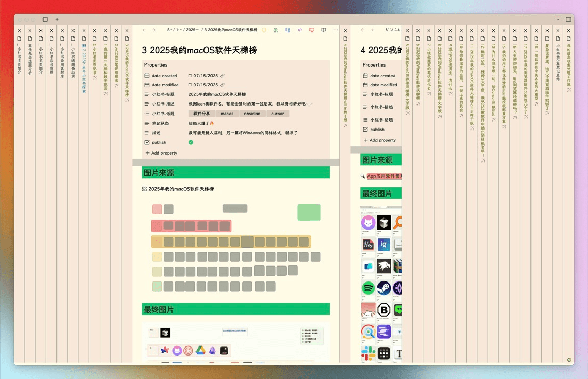Click the purple code brackets icon
Image resolution: width=588 pixels, height=379 pixels.
[x=300, y=30]
